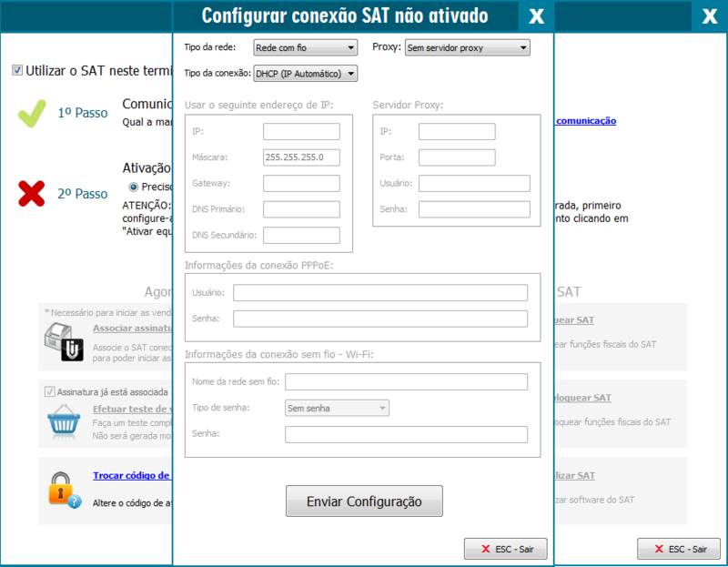Click the Máscara field showing 255.255.255.0

(300, 157)
